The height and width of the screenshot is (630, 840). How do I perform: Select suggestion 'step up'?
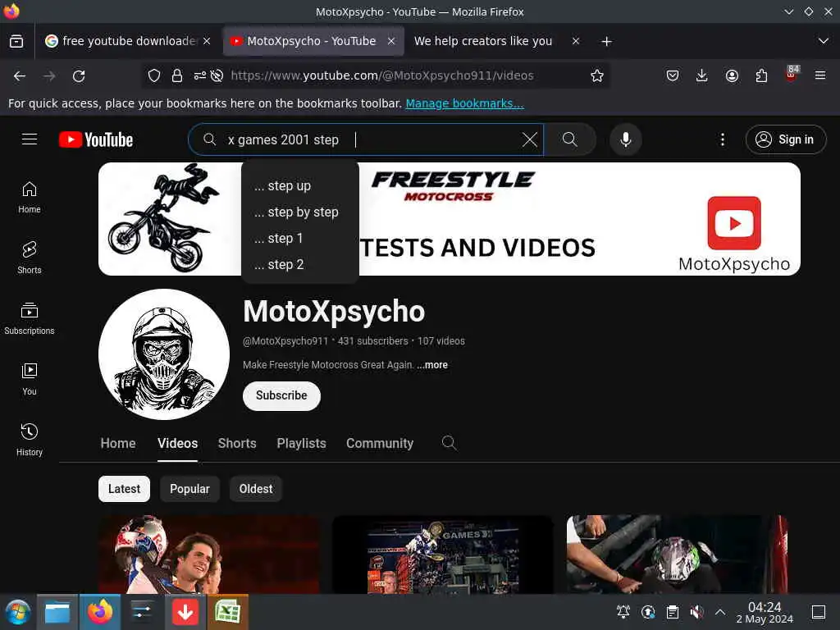point(300,186)
